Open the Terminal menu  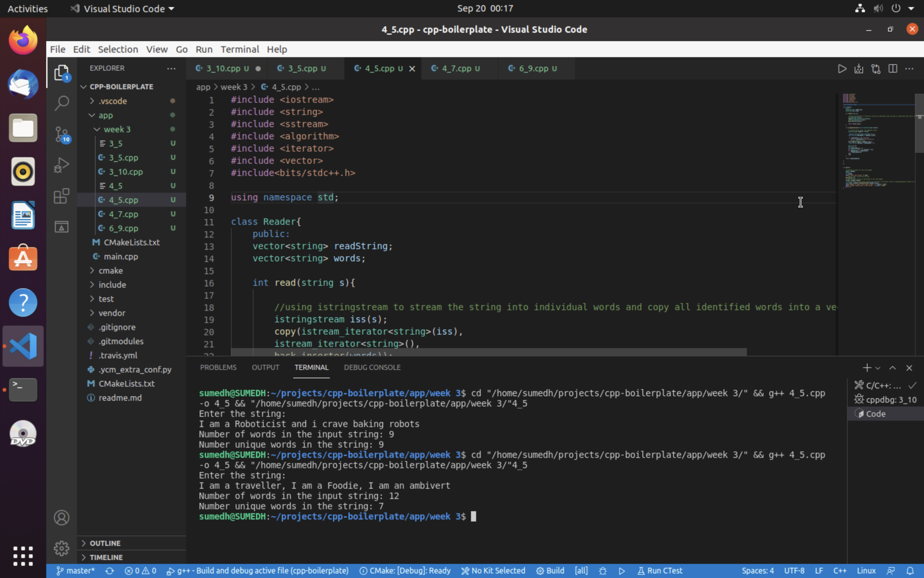pos(240,49)
